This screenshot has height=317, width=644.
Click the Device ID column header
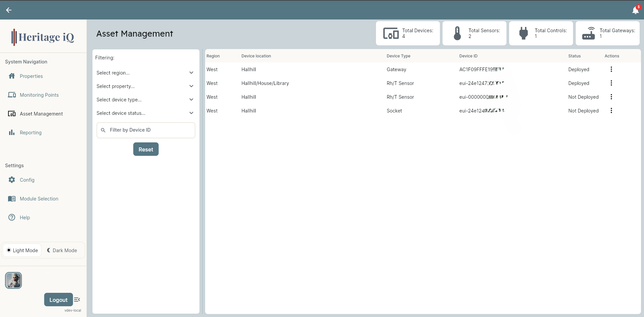coord(468,56)
